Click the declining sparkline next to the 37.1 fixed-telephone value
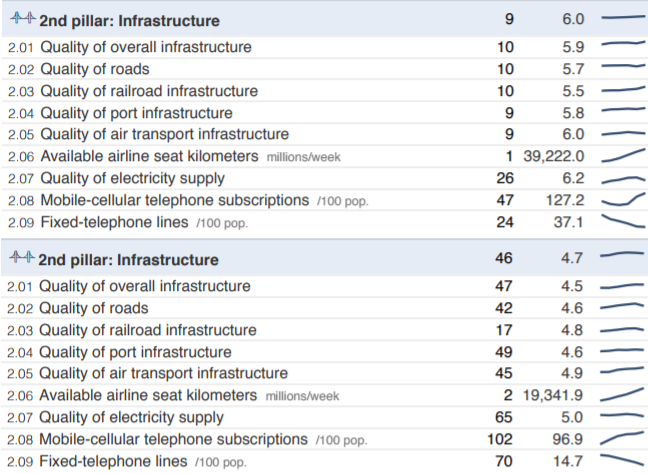The image size is (648, 474). coord(623,222)
